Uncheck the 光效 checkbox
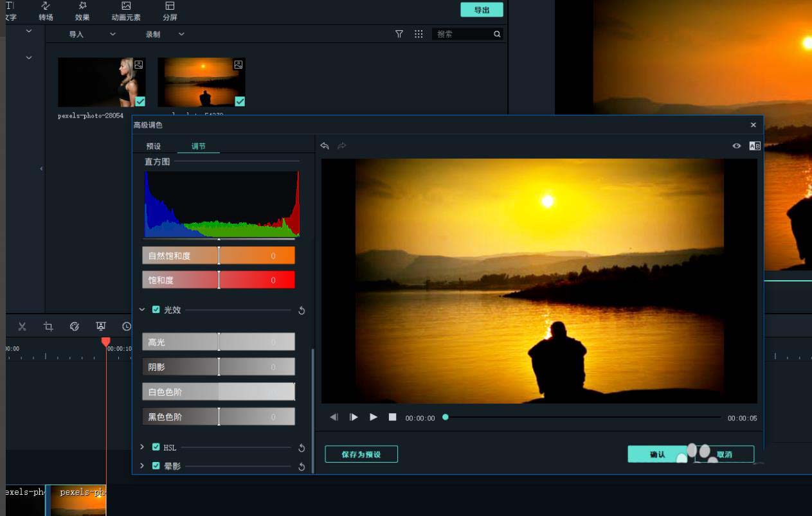The width and height of the screenshot is (812, 516). [156, 310]
